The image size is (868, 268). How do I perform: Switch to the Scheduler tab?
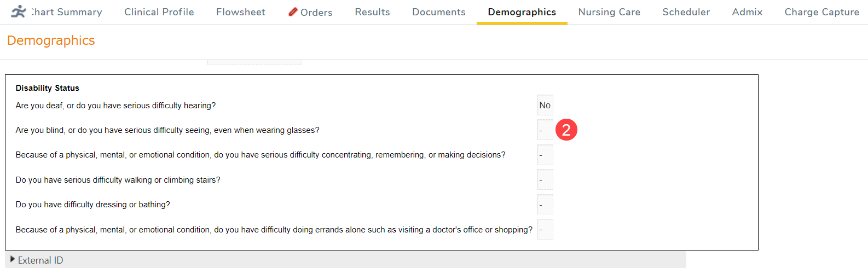coord(686,12)
